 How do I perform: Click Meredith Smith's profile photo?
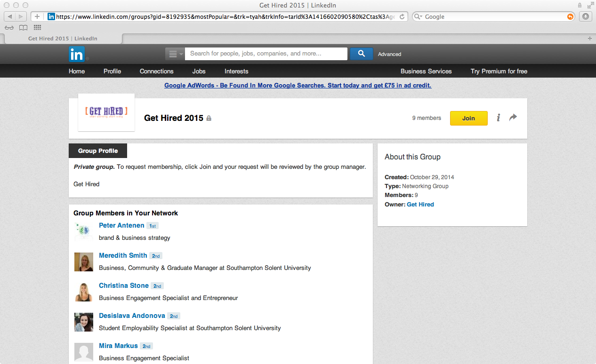pyautogui.click(x=83, y=262)
